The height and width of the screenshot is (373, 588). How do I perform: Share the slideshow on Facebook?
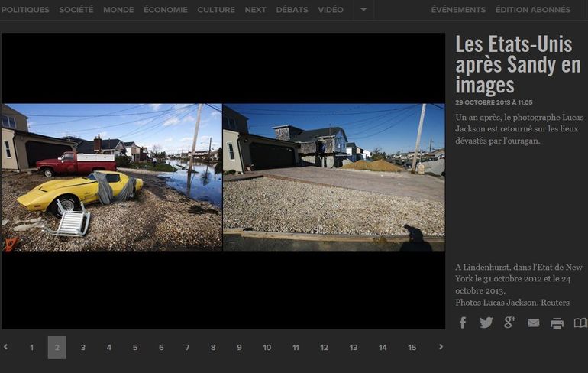point(463,323)
